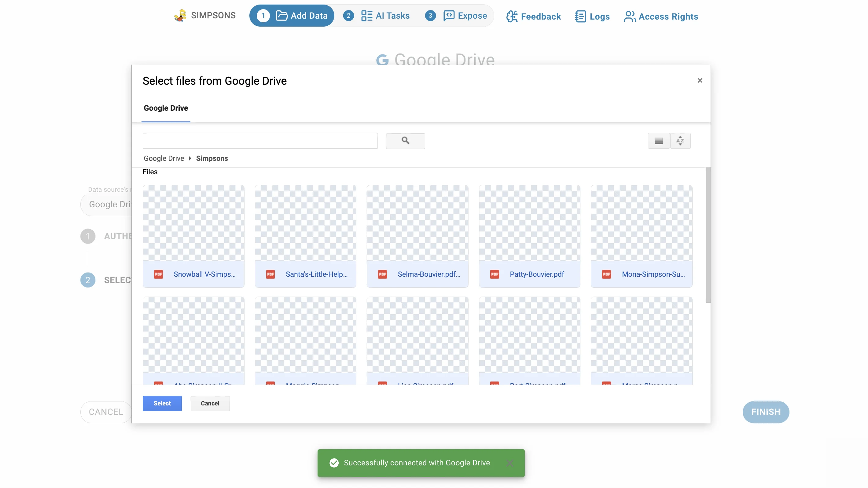The image size is (868, 488).
Task: Click the magnifier search button
Action: click(x=405, y=141)
